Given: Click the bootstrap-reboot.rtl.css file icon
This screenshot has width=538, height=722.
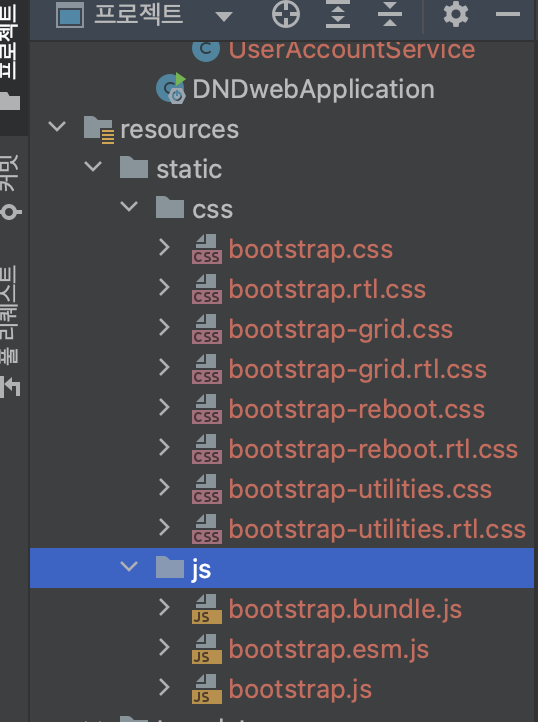Looking at the screenshot, I should tap(207, 449).
